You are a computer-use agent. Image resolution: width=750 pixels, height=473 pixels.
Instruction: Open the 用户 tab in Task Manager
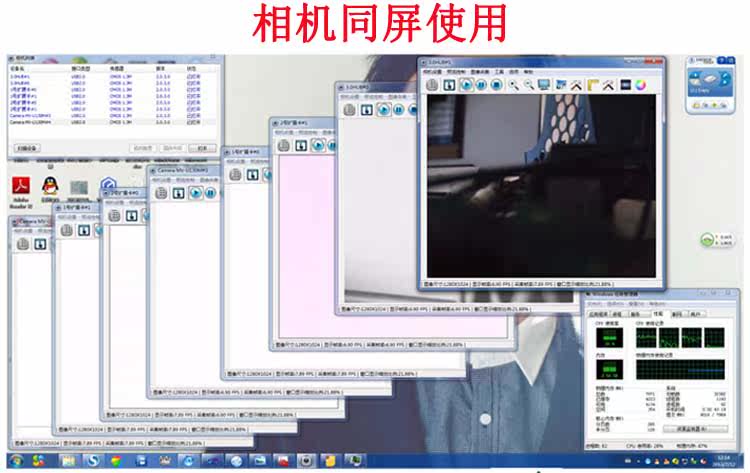tap(695, 314)
